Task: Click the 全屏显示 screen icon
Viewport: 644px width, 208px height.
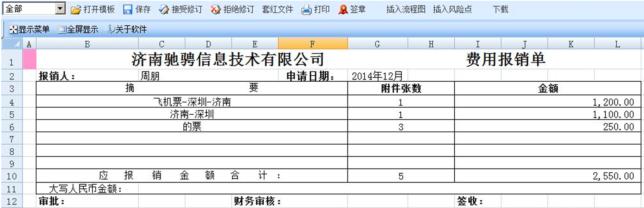Action: point(62,30)
